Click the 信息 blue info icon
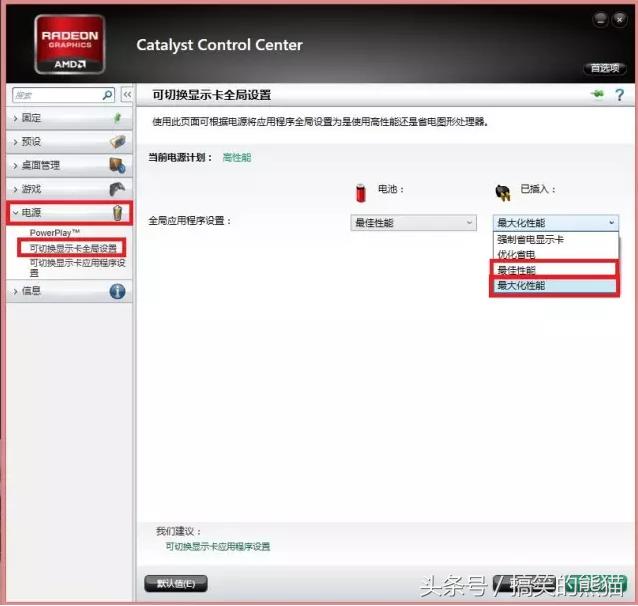 click(117, 291)
